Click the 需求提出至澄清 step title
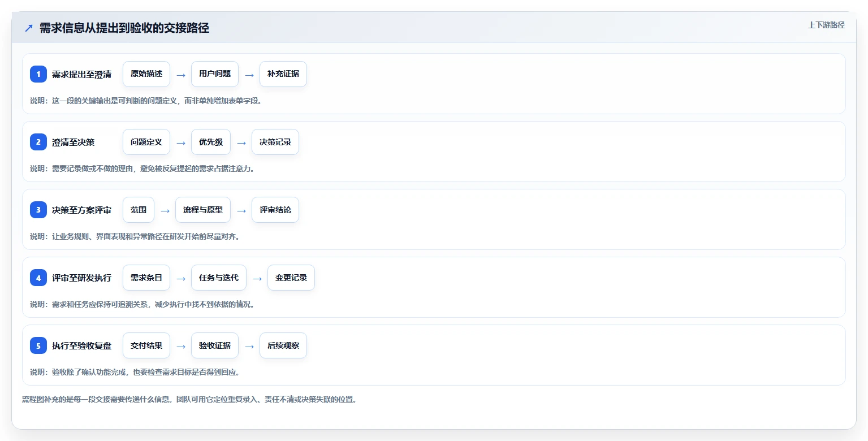Image resolution: width=868 pixels, height=441 pixels. 81,74
